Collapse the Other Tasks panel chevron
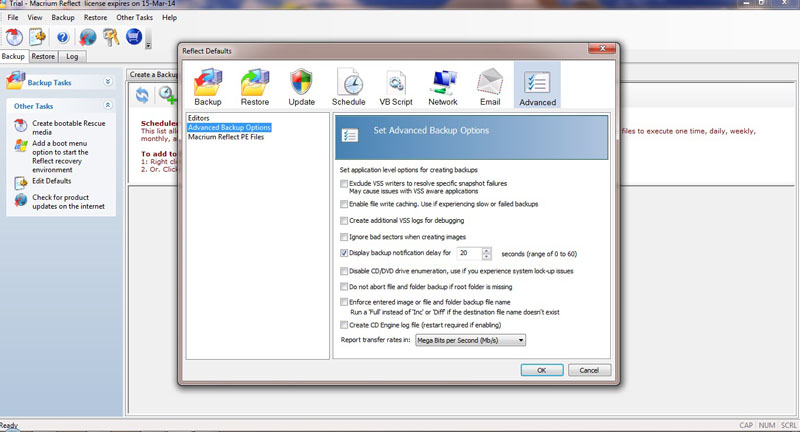 pyautogui.click(x=108, y=105)
